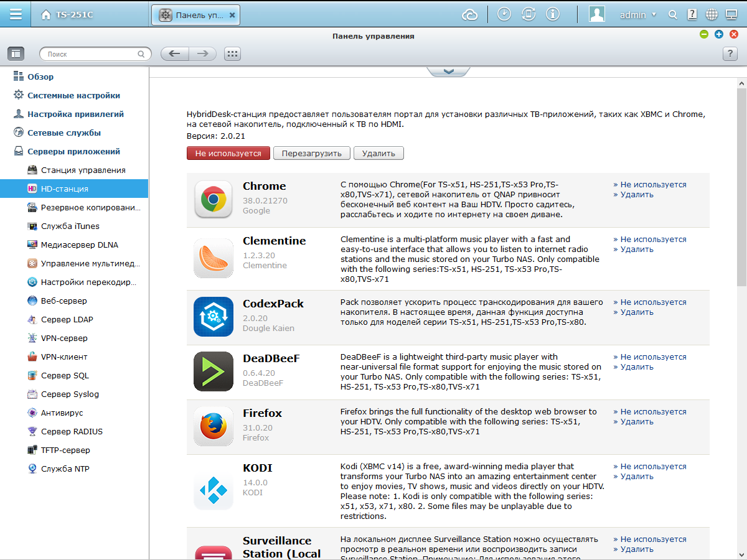Open the admin account dropdown
Viewport: 747px width, 560px height.
638,15
